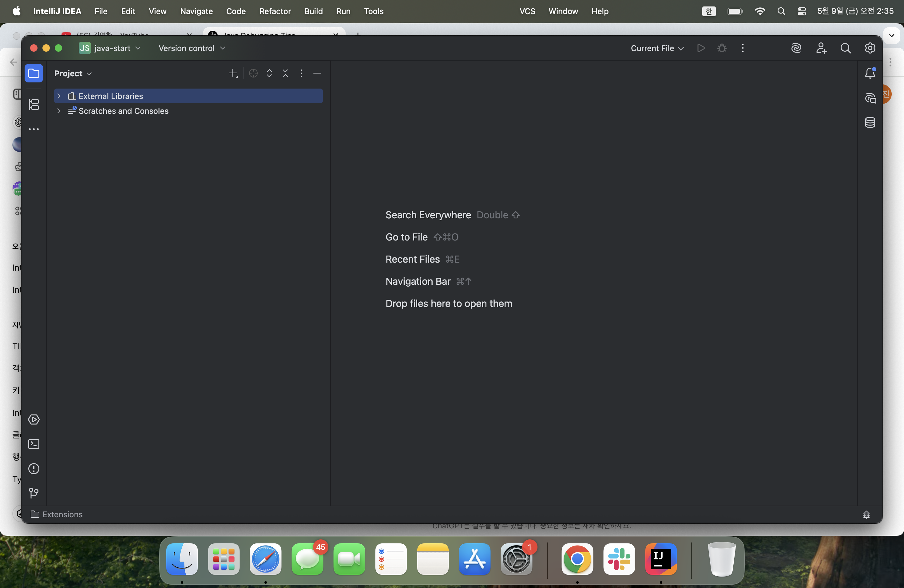904x588 pixels.
Task: Open the AI Assistant chat icon on right stripe
Action: click(870, 98)
